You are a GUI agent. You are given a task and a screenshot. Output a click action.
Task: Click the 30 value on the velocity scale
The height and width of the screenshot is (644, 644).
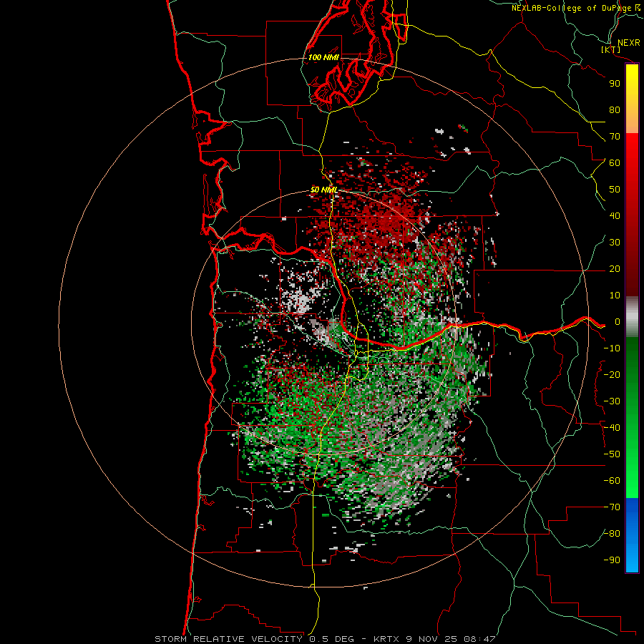point(615,243)
